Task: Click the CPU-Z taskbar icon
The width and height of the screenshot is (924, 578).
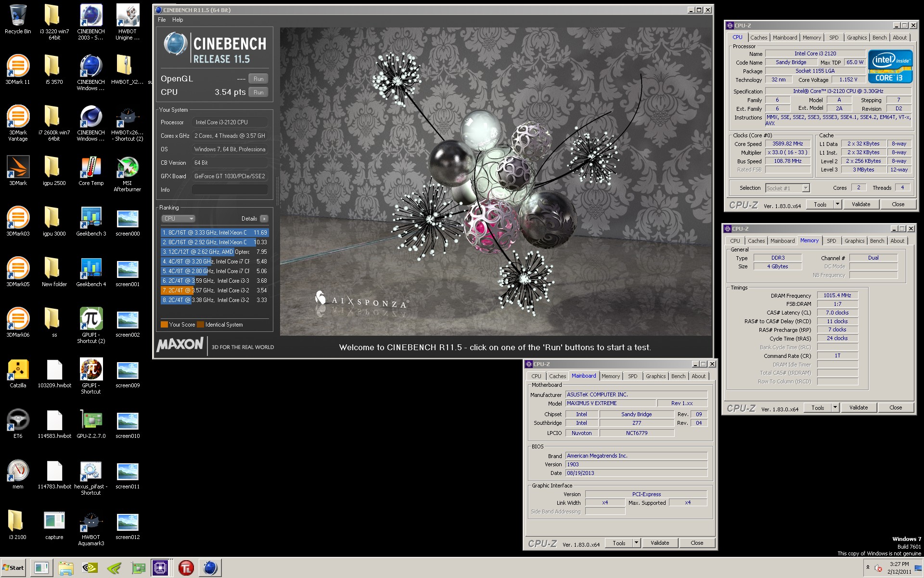Action: point(160,568)
